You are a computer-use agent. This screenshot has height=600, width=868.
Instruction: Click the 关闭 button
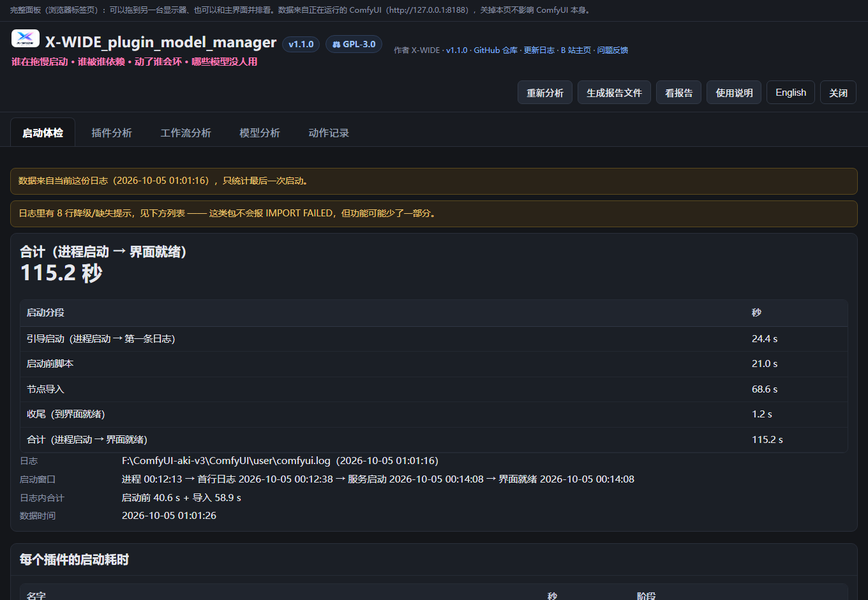[x=838, y=93]
